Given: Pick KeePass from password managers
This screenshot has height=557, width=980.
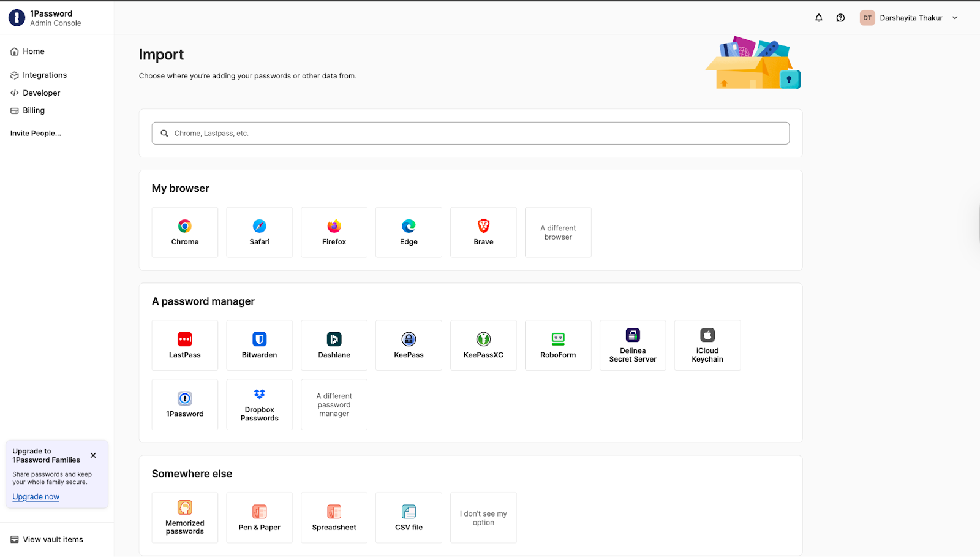Looking at the screenshot, I should pyautogui.click(x=409, y=346).
